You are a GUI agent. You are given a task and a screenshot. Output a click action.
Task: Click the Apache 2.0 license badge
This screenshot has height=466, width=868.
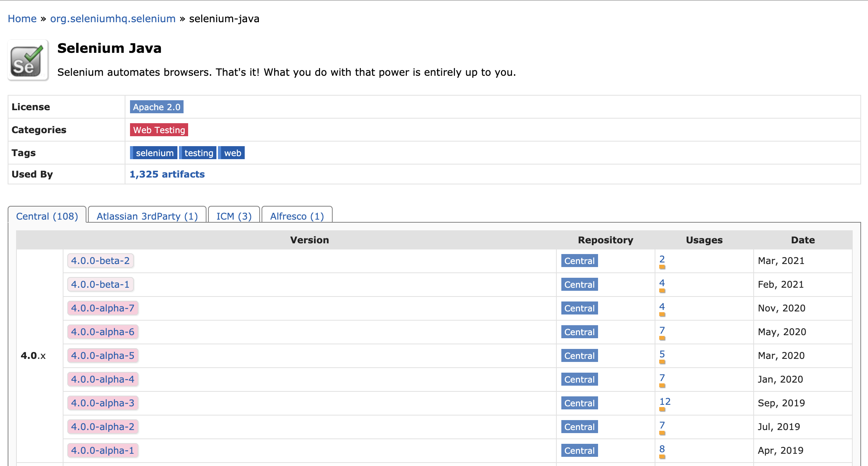[156, 107]
